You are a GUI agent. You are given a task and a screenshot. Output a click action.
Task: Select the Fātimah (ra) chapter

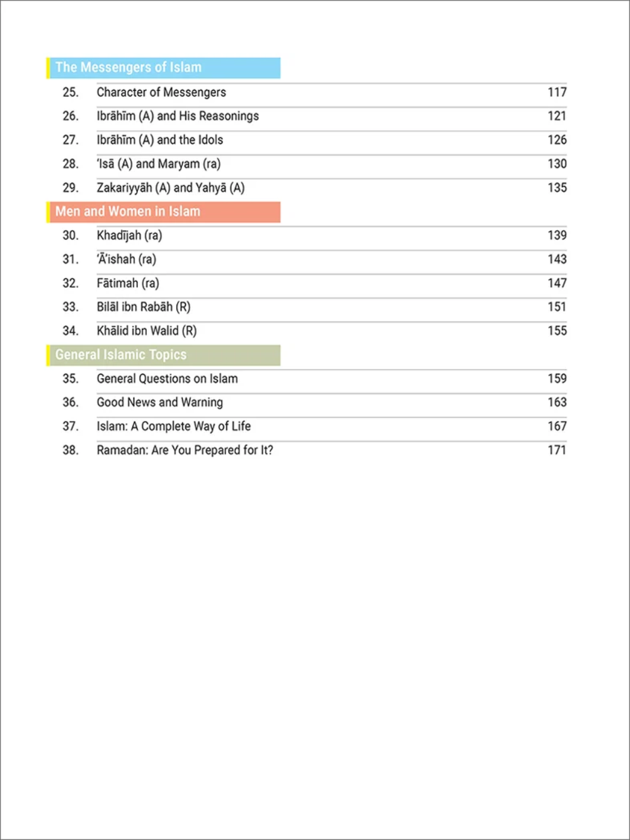coord(128,283)
